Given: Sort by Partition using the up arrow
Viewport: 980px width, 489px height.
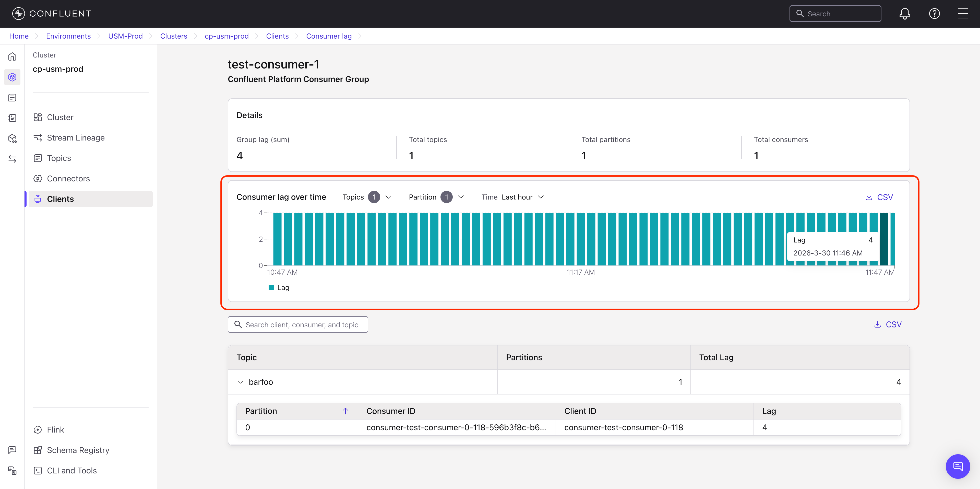Looking at the screenshot, I should click(x=345, y=411).
